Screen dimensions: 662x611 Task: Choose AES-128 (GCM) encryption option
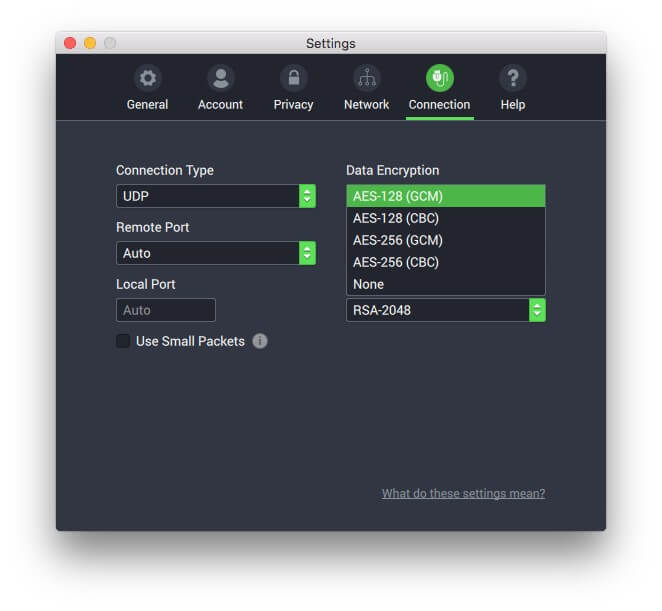[446, 196]
